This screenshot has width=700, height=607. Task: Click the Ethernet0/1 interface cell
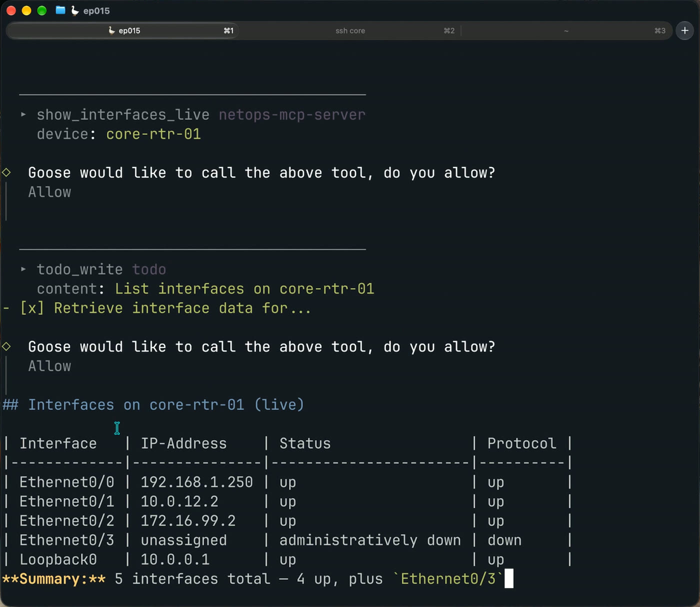pyautogui.click(x=66, y=501)
